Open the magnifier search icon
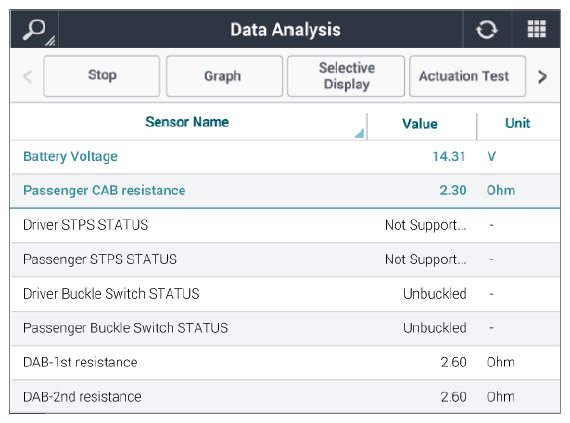 34,30
